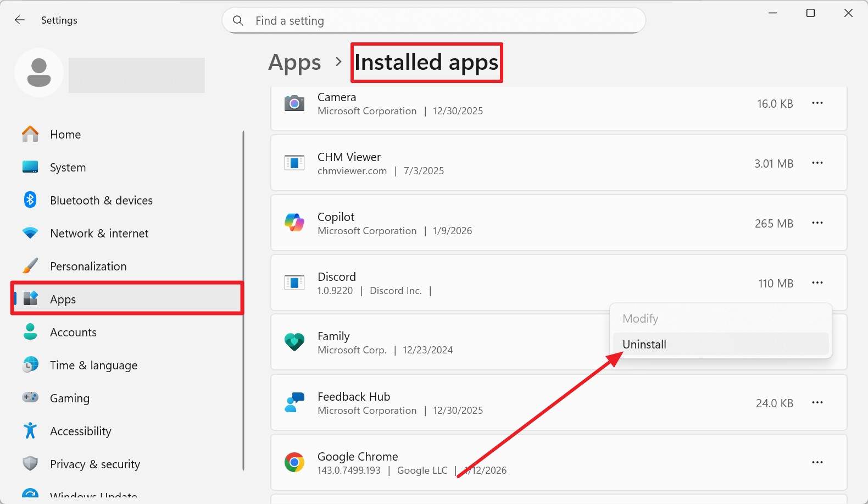Click the Google LLC publisher text
The width and height of the screenshot is (868, 504).
[422, 470]
